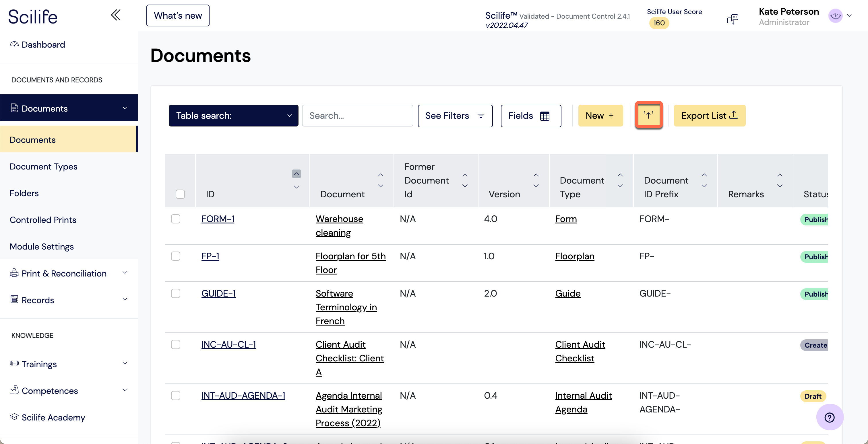Sort Remarks column descending
The height and width of the screenshot is (444, 868).
[780, 186]
